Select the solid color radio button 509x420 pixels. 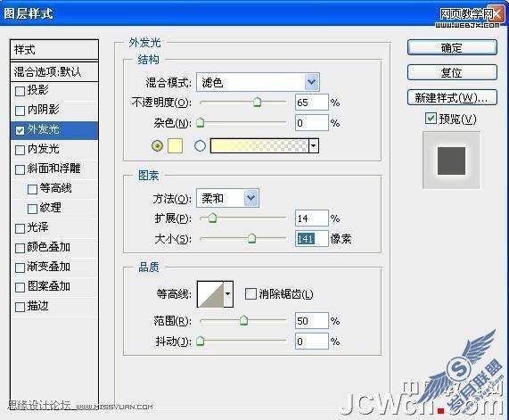click(x=158, y=146)
